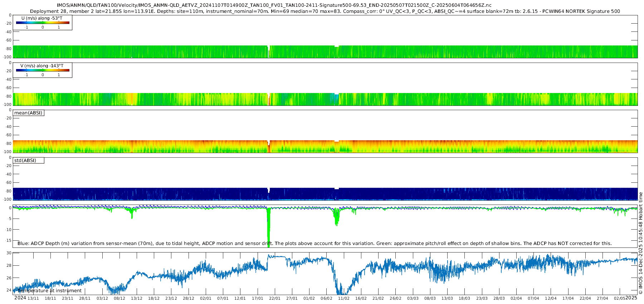Click the 'Temperature at instrument' label
Screen dimensions: 644x304
[50, 291]
